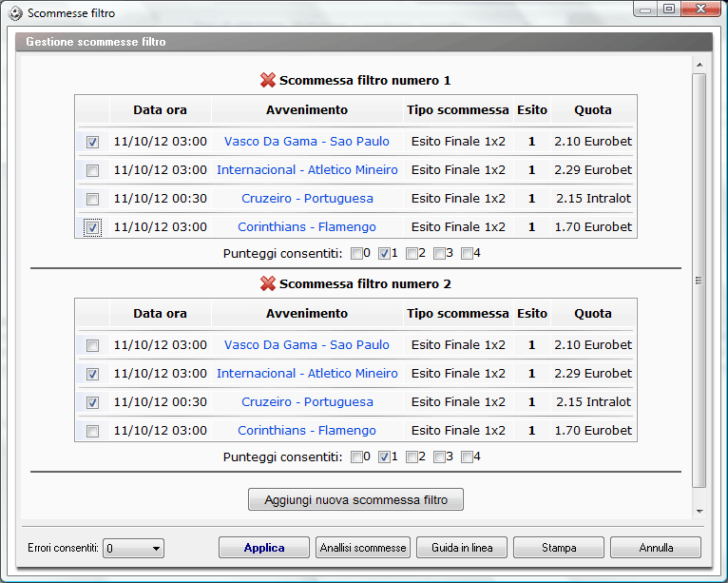Click the Scommesse filtro title bar app icon
Image resolution: width=728 pixels, height=583 pixels.
(15, 13)
